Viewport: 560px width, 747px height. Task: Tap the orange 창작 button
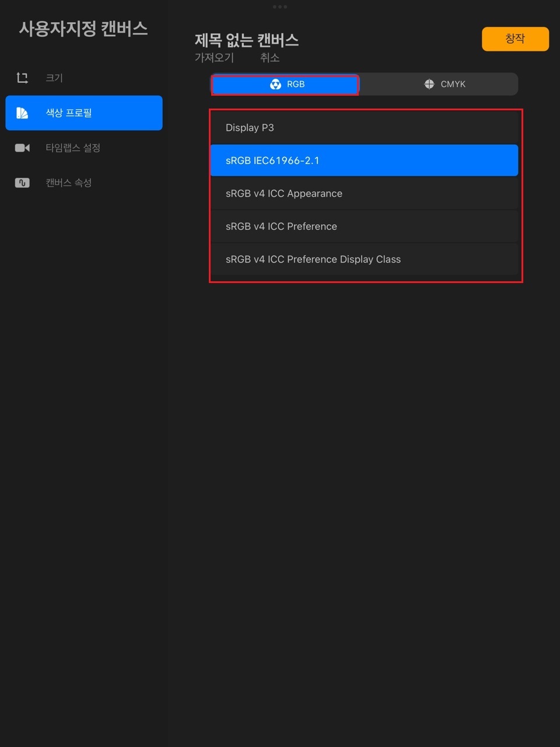[x=515, y=39]
